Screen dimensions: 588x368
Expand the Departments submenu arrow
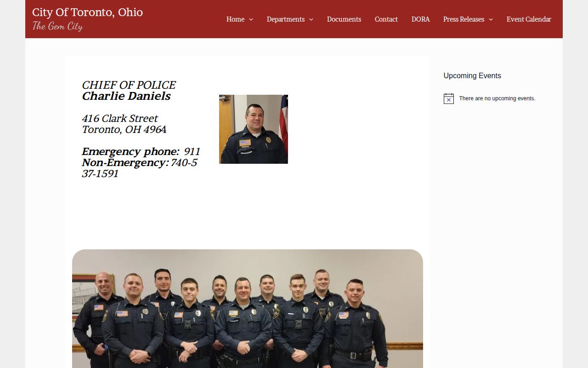point(311,19)
